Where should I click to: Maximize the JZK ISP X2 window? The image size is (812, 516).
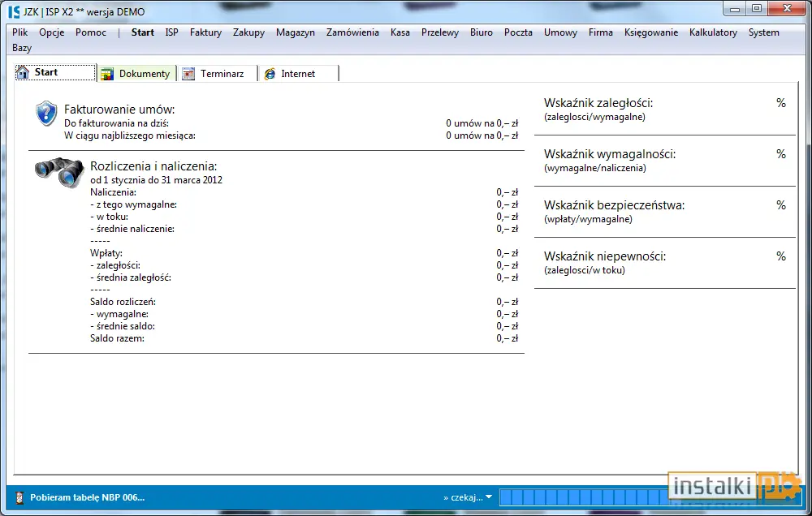coord(757,8)
